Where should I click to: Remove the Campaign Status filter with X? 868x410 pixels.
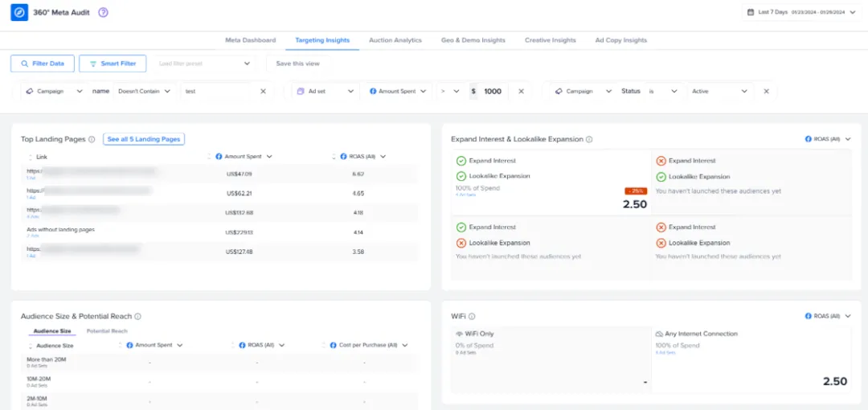(x=766, y=92)
